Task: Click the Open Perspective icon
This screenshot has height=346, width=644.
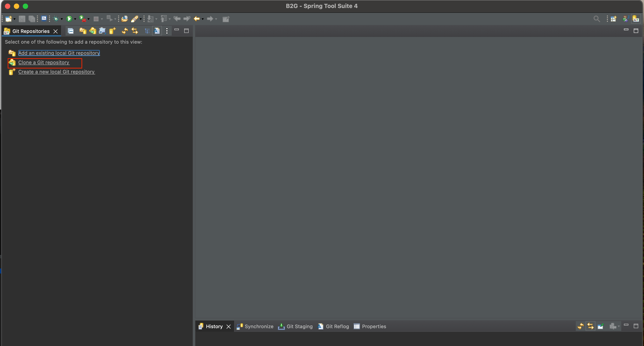Action: (x=613, y=19)
